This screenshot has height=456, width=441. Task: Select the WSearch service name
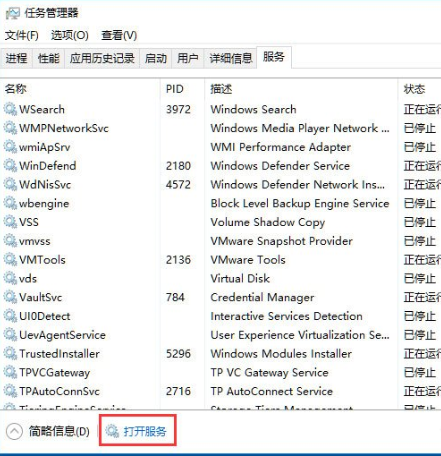42,109
